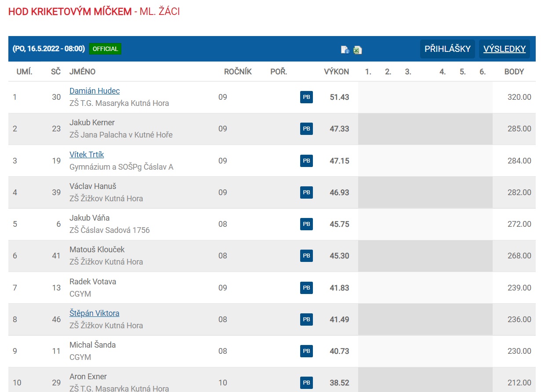This screenshot has height=392, width=541.
Task: Open the document info export icon
Action: pos(345,50)
